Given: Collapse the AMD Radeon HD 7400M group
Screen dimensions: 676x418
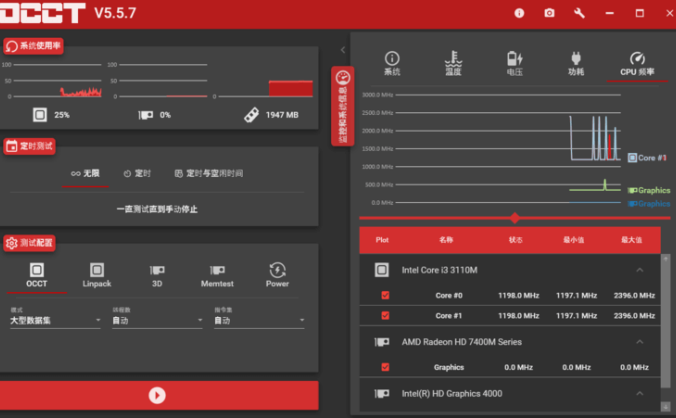Looking at the screenshot, I should pyautogui.click(x=640, y=342).
